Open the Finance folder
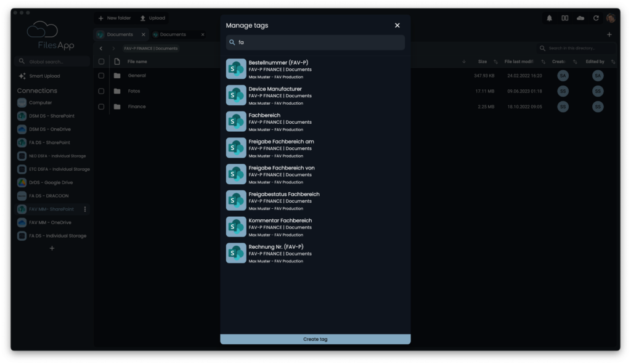631x364 pixels. [x=137, y=107]
